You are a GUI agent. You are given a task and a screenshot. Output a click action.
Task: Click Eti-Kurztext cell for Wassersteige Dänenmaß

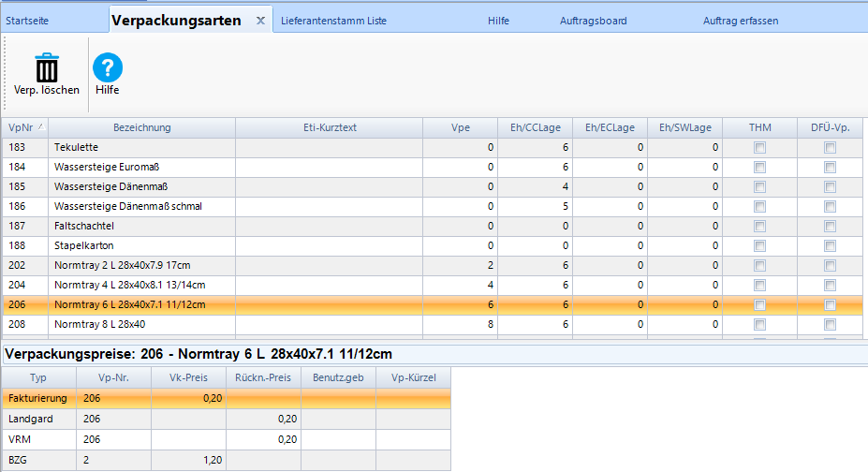(x=329, y=186)
